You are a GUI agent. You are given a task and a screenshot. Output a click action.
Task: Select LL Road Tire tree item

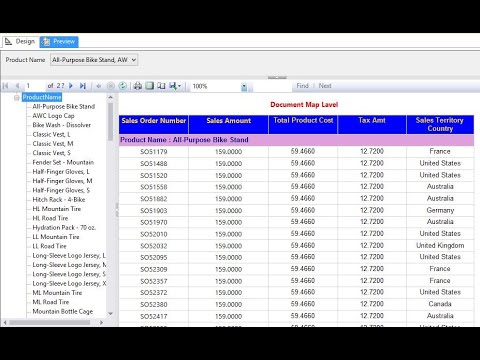point(49,247)
